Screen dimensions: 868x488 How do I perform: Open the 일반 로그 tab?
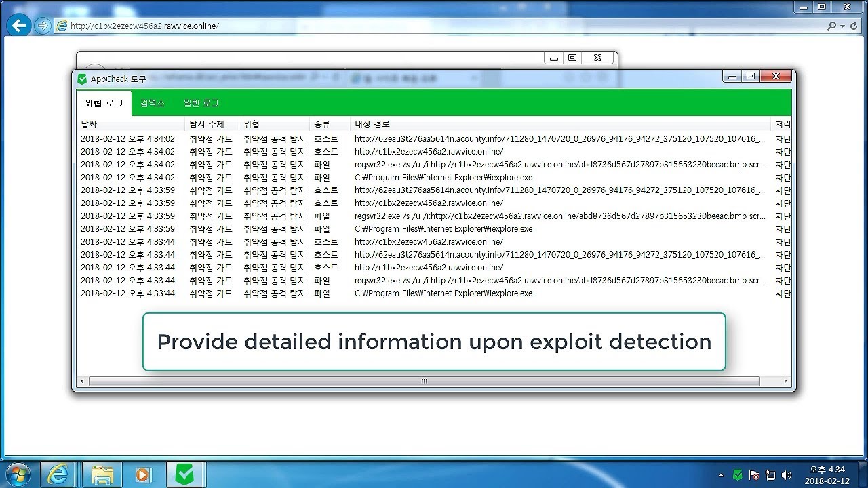(201, 103)
